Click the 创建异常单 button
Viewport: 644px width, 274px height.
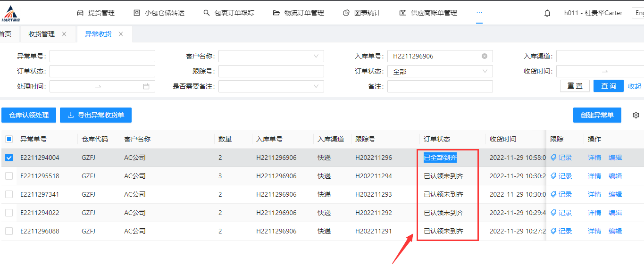597,115
